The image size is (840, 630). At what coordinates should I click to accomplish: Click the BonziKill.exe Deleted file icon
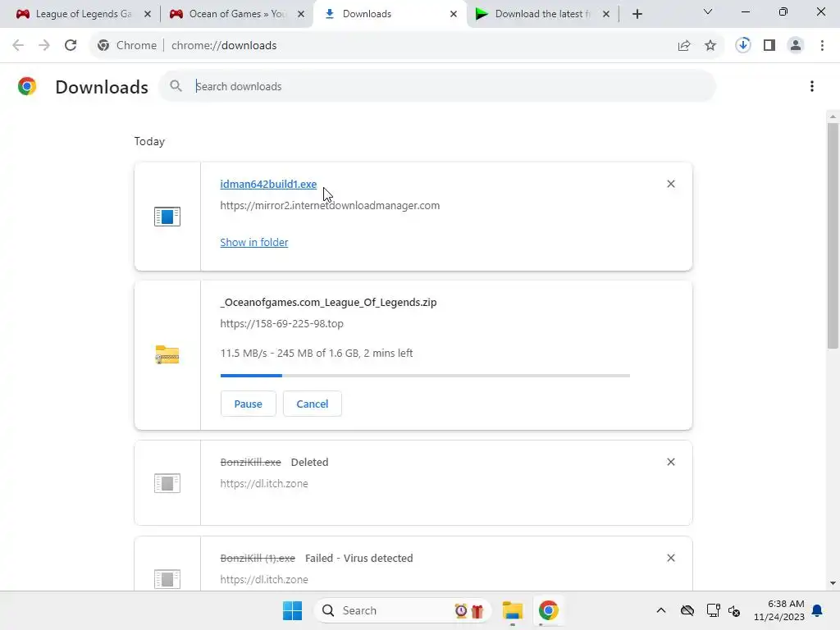click(x=167, y=483)
